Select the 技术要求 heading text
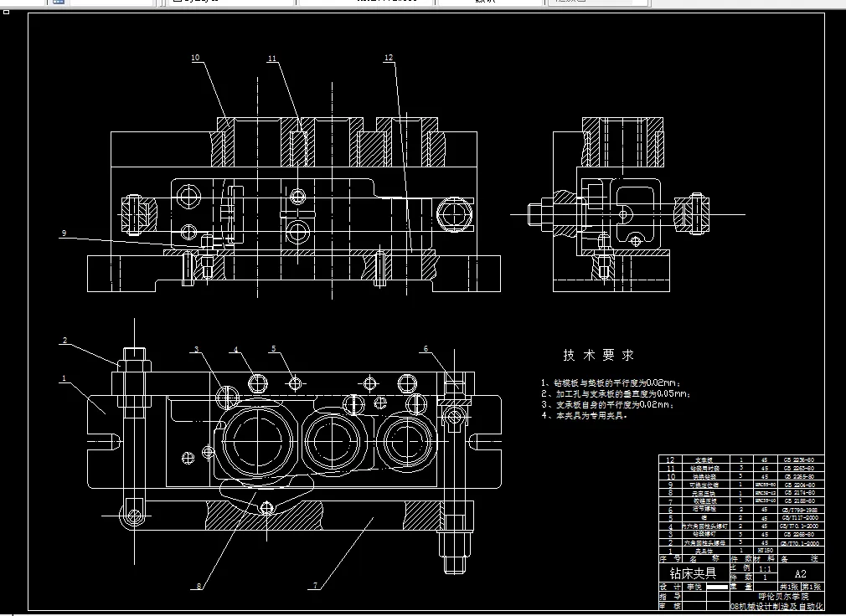Image resolution: width=846 pixels, height=616 pixels. click(x=598, y=355)
